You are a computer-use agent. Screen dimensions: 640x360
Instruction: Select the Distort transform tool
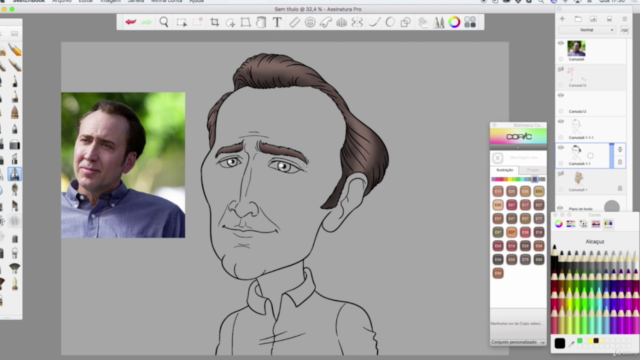tap(245, 22)
